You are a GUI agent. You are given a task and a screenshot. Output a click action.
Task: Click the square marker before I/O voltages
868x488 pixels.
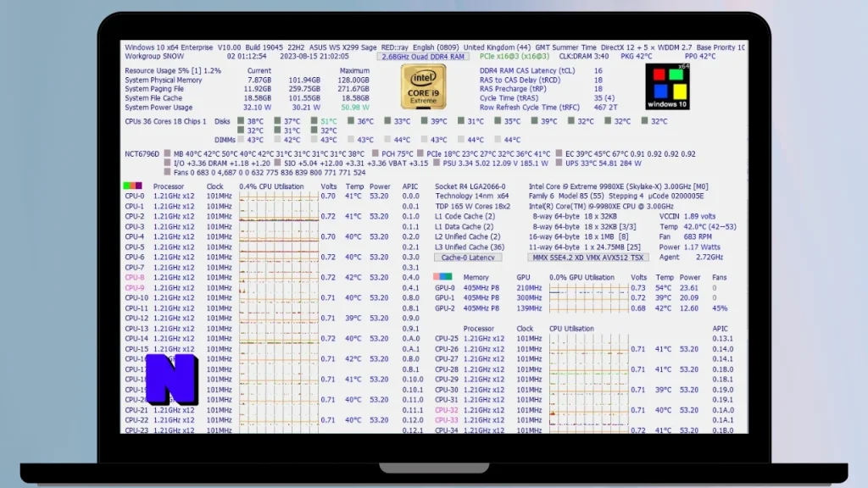pos(167,163)
